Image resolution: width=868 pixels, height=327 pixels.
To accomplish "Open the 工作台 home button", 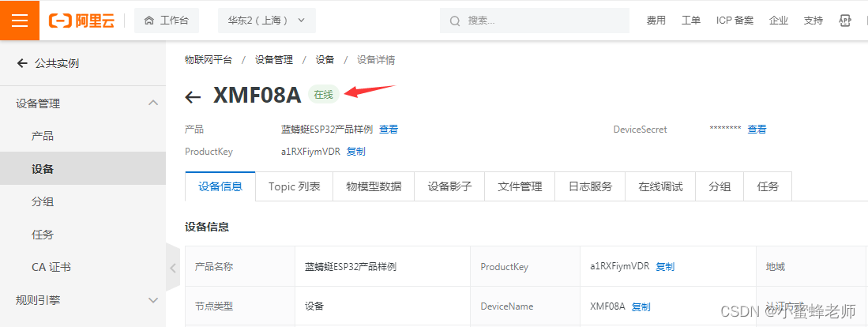I will (x=167, y=21).
